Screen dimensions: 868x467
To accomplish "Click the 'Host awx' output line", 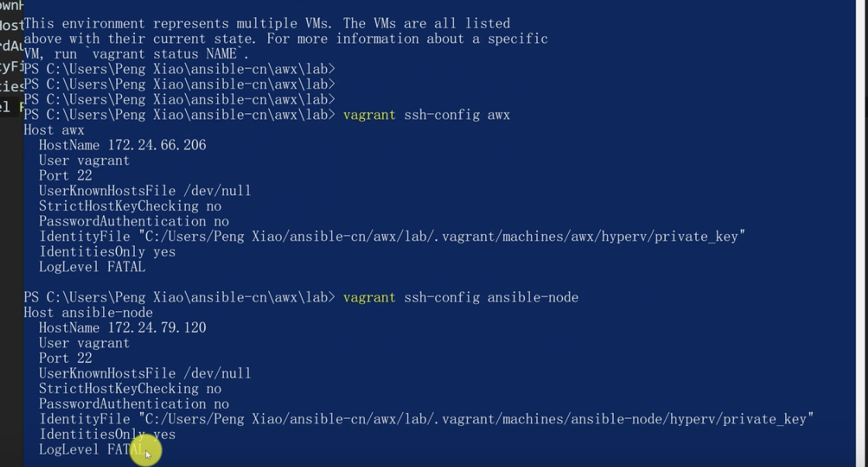I will [x=54, y=130].
